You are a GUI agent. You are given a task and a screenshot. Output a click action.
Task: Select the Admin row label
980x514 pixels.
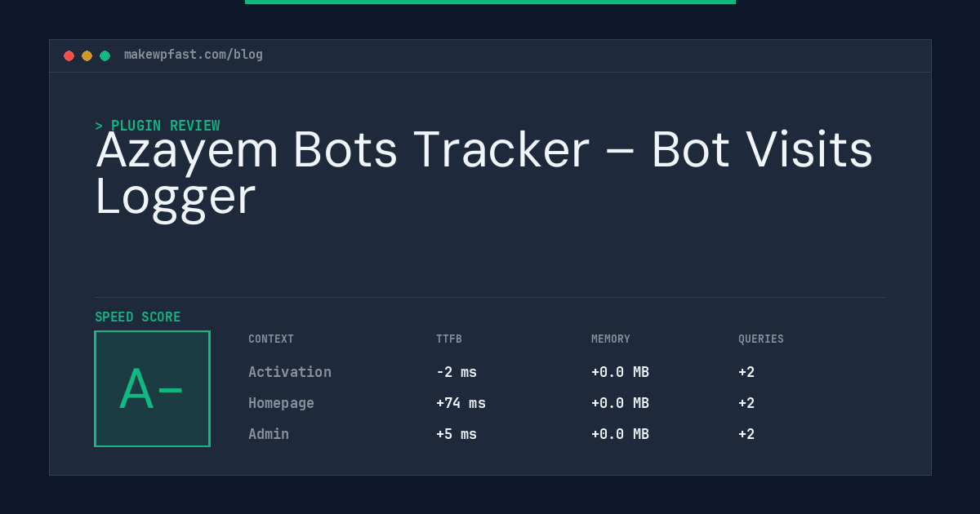click(269, 434)
